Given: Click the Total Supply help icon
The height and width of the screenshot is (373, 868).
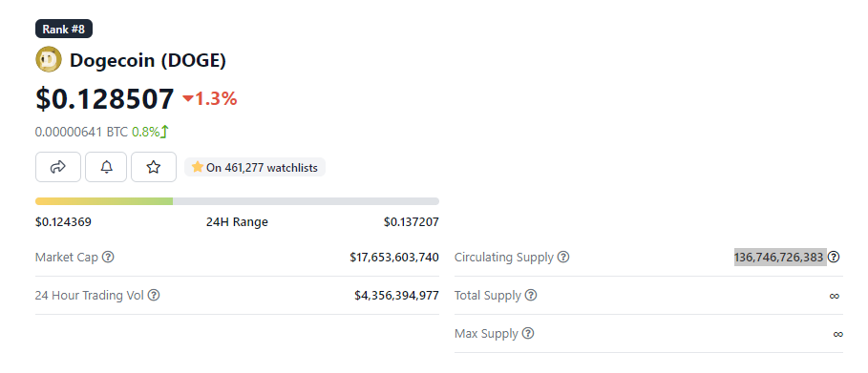Looking at the screenshot, I should tap(530, 296).
